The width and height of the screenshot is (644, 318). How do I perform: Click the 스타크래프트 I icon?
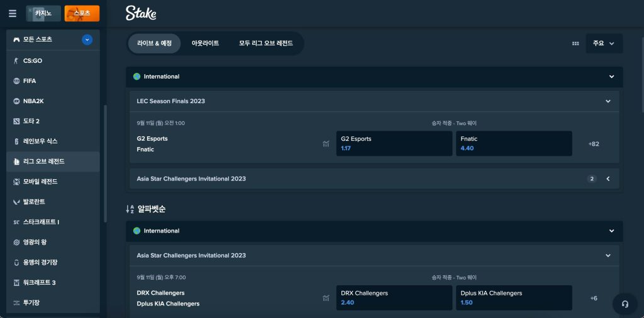16,222
